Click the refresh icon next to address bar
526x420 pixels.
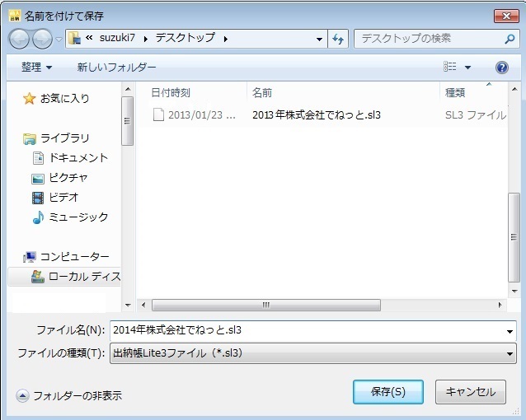338,39
